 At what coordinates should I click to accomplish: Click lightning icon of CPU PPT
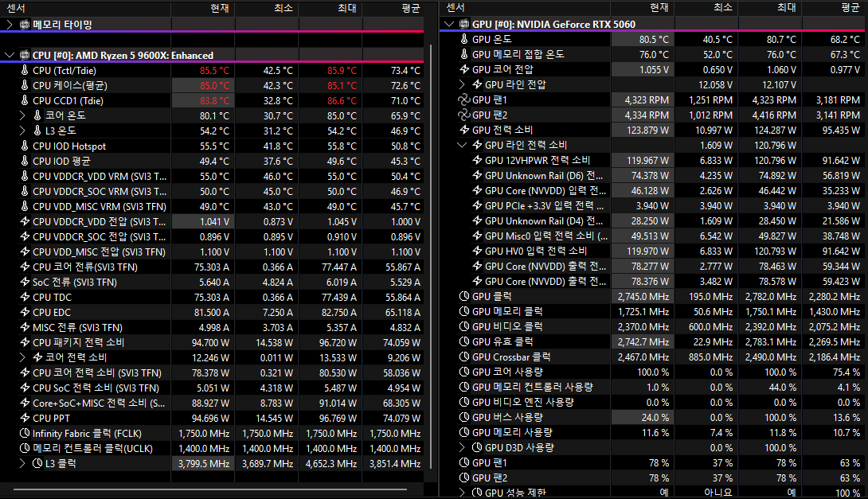25,419
